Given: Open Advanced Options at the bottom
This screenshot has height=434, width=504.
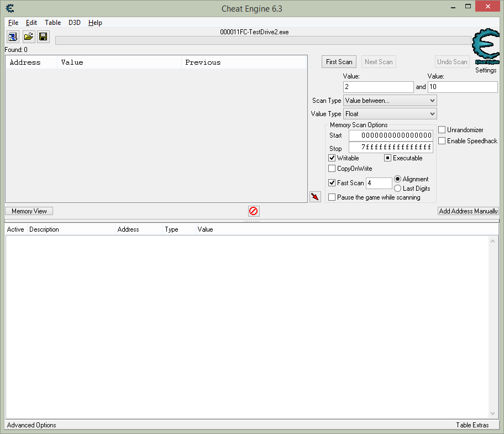Looking at the screenshot, I should (32, 425).
